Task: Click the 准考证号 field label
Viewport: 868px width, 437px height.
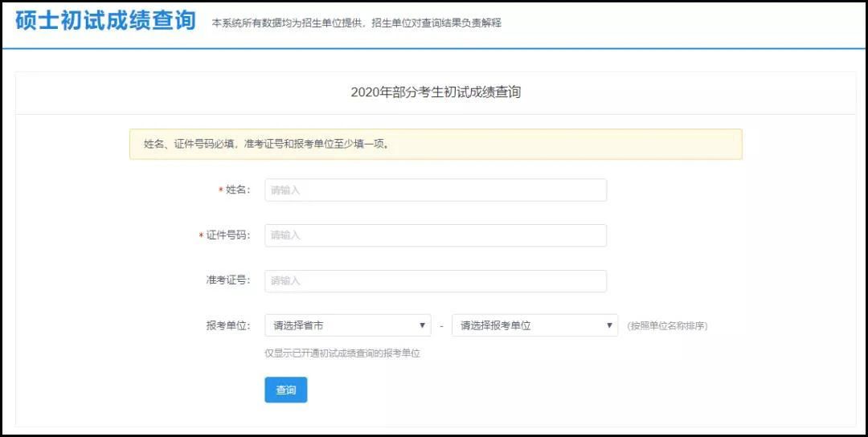Action: 228,280
